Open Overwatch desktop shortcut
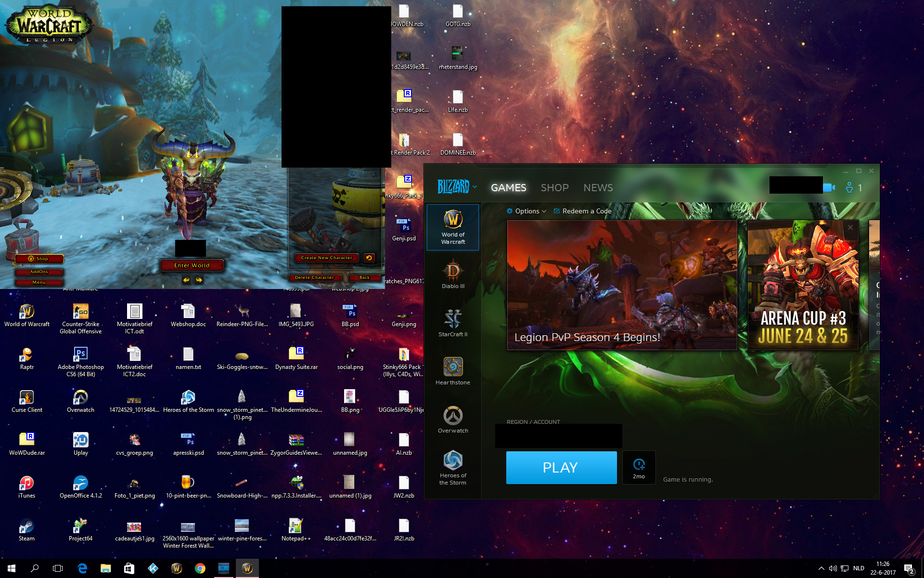924x578 pixels. coord(80,401)
